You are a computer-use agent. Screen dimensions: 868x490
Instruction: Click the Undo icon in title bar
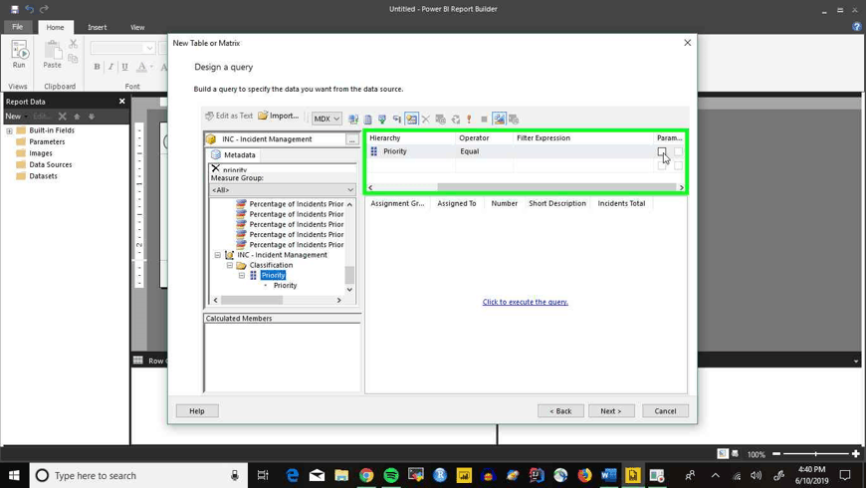pyautogui.click(x=29, y=9)
